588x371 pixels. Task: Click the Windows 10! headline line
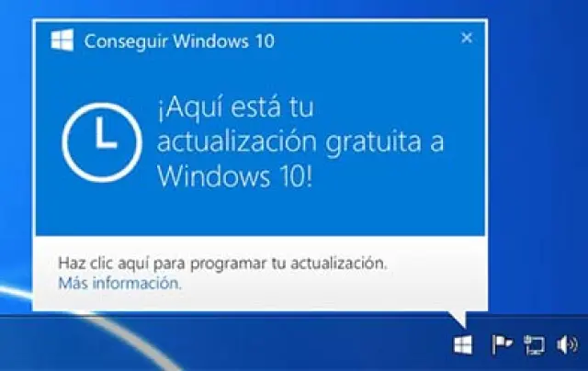pos(235,176)
